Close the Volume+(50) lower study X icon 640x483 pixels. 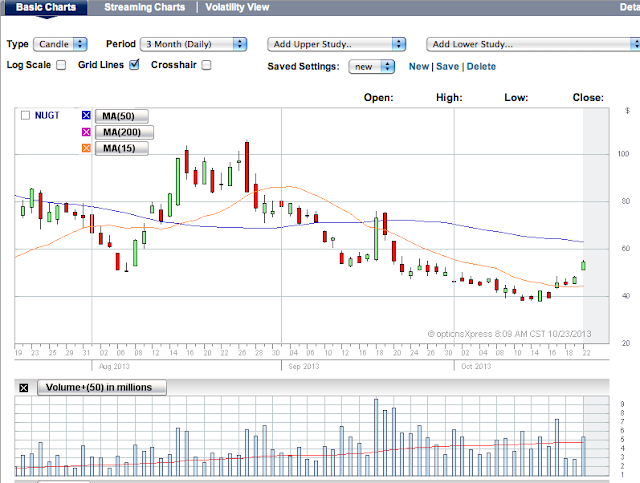coord(24,387)
